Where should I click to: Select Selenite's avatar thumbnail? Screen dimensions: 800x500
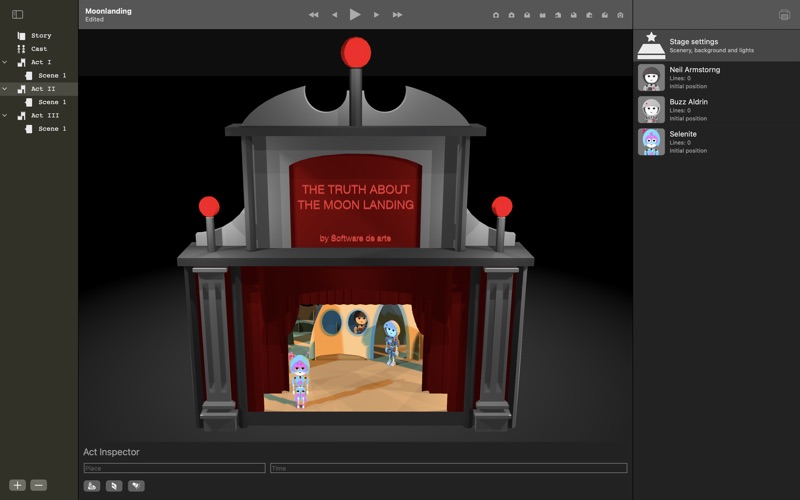click(x=651, y=142)
